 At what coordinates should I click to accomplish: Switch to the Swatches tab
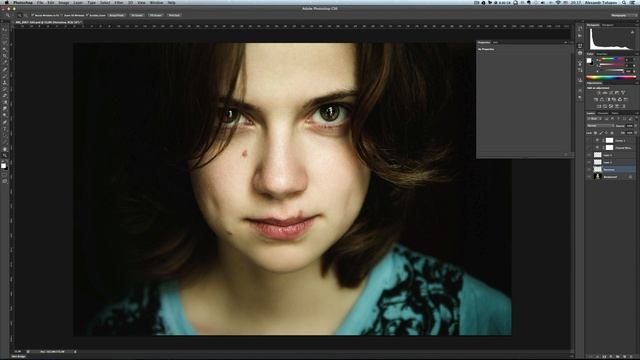tap(602, 54)
